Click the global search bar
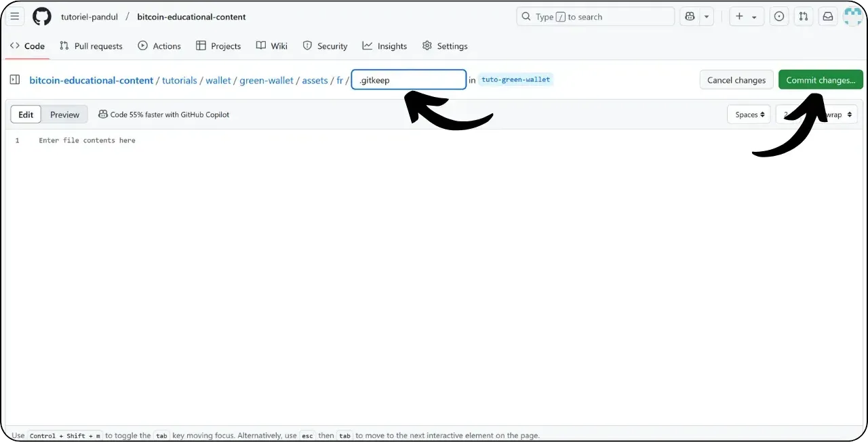 click(595, 16)
